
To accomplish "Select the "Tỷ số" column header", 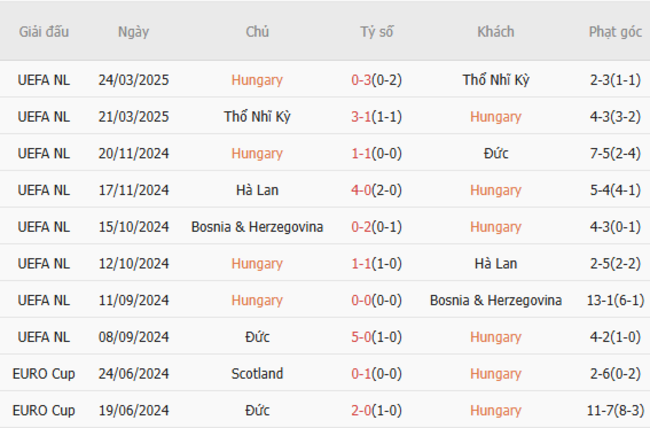I will [377, 31].
